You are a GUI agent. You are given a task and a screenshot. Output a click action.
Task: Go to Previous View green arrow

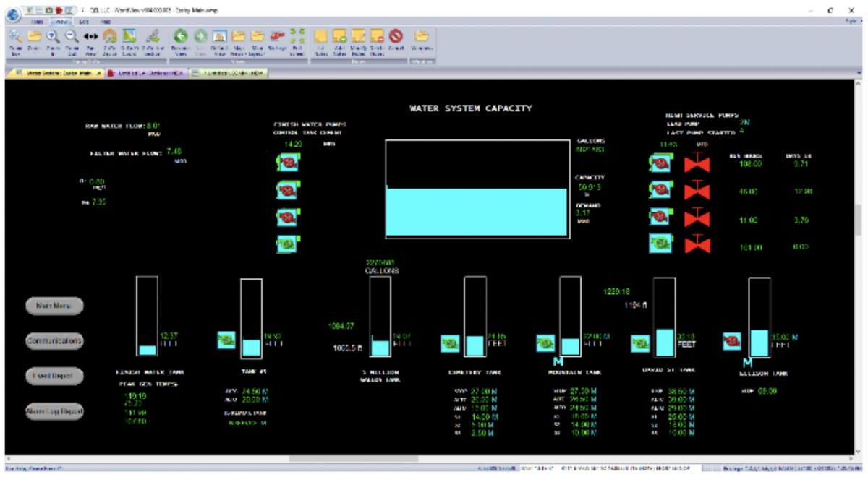coord(182,36)
